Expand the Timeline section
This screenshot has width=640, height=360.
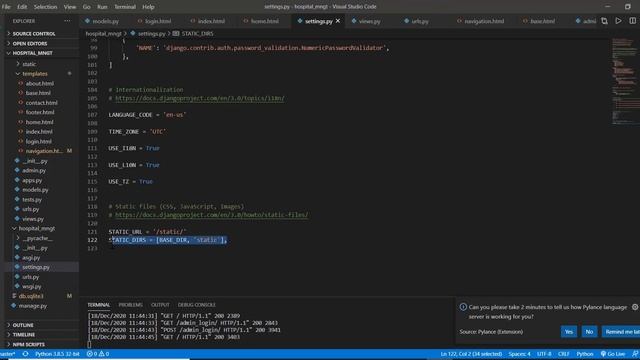pyautogui.click(x=24, y=335)
